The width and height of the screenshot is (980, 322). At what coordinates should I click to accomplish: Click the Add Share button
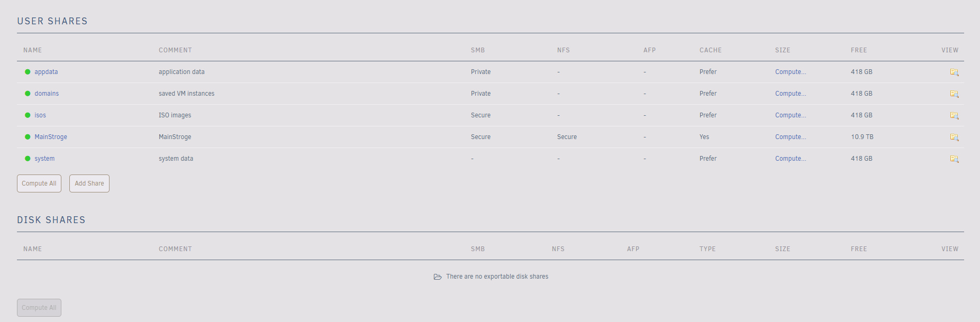(89, 183)
